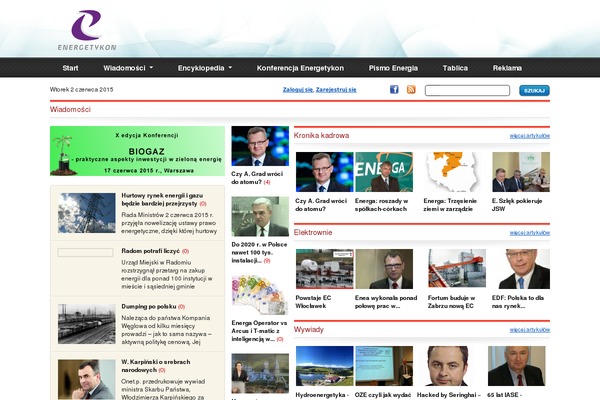Open power lines thumbnail of Hurtowy rynek article
The width and height of the screenshot is (600, 400).
pyautogui.click(x=86, y=213)
